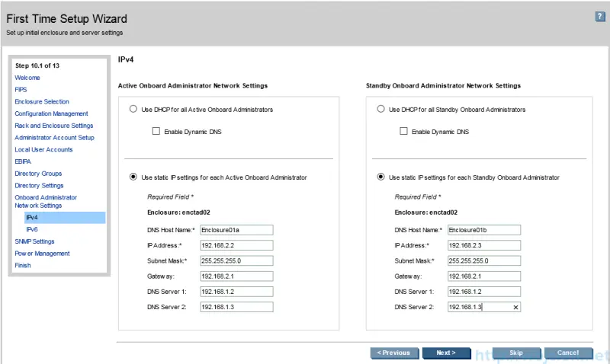Viewport: 610px width, 364px height.
Task: Edit standby IP Address field 192.168.2.3
Action: tap(484, 245)
